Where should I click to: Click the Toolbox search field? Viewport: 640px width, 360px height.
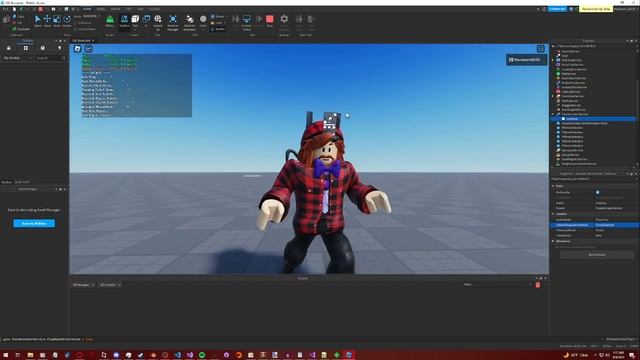(50, 58)
